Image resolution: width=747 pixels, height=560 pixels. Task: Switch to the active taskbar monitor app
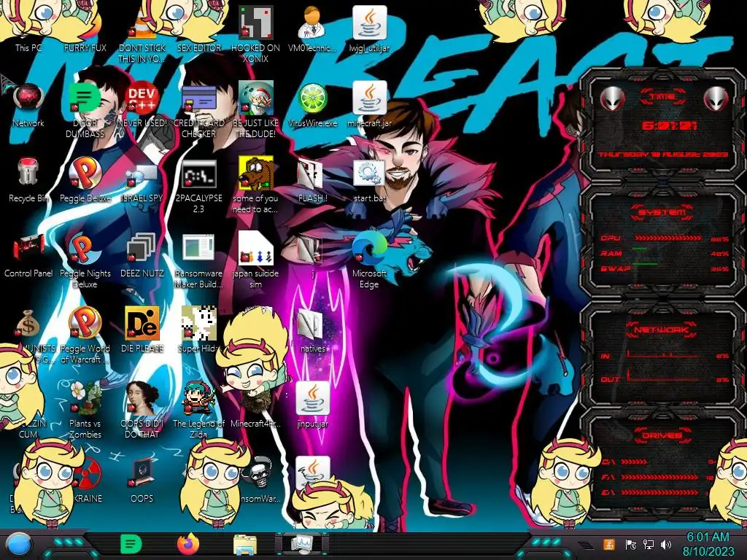click(301, 544)
